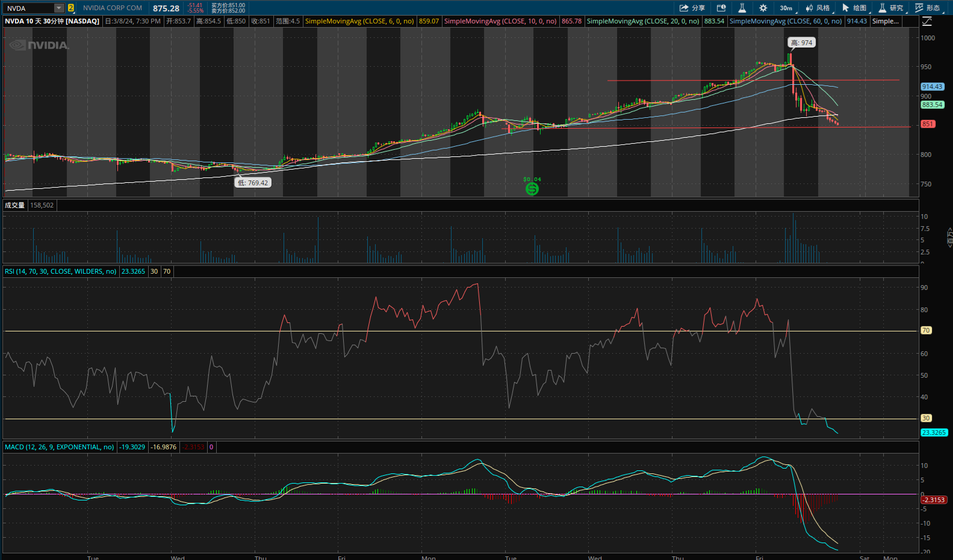Click the 买方价:851.00 bid price
This screenshot has width=953, height=560.
tap(228, 5)
